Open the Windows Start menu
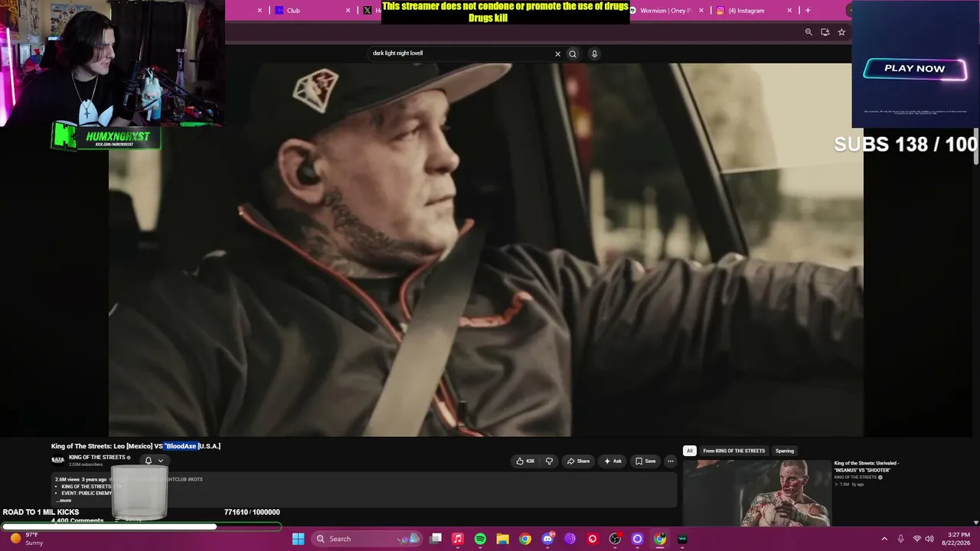Viewport: 980px width, 551px height. pos(298,539)
